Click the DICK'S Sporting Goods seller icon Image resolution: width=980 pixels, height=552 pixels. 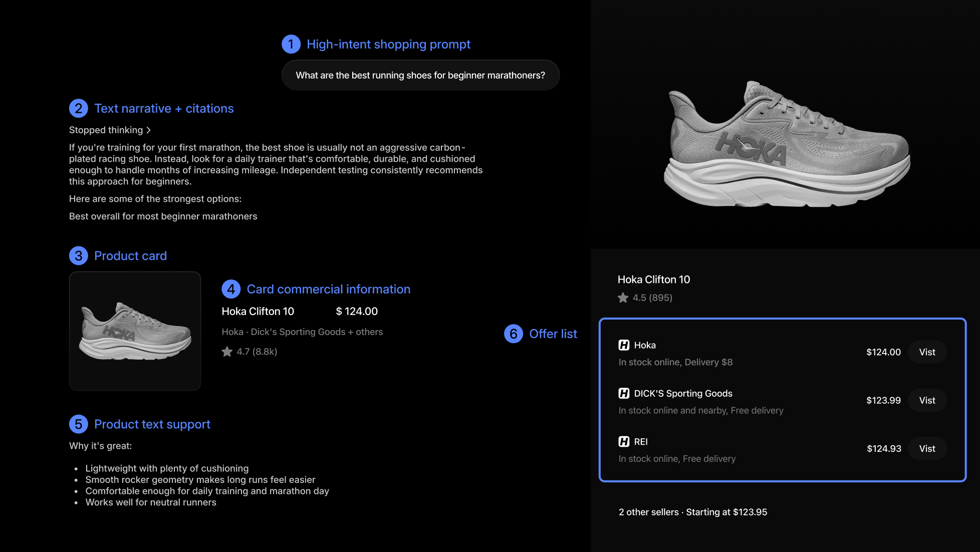click(x=624, y=393)
